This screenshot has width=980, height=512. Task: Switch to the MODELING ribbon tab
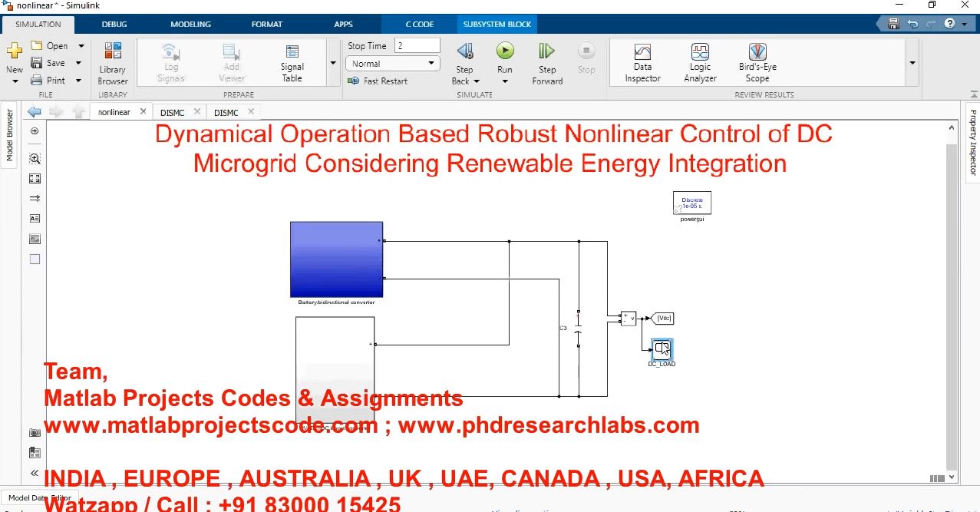click(190, 24)
